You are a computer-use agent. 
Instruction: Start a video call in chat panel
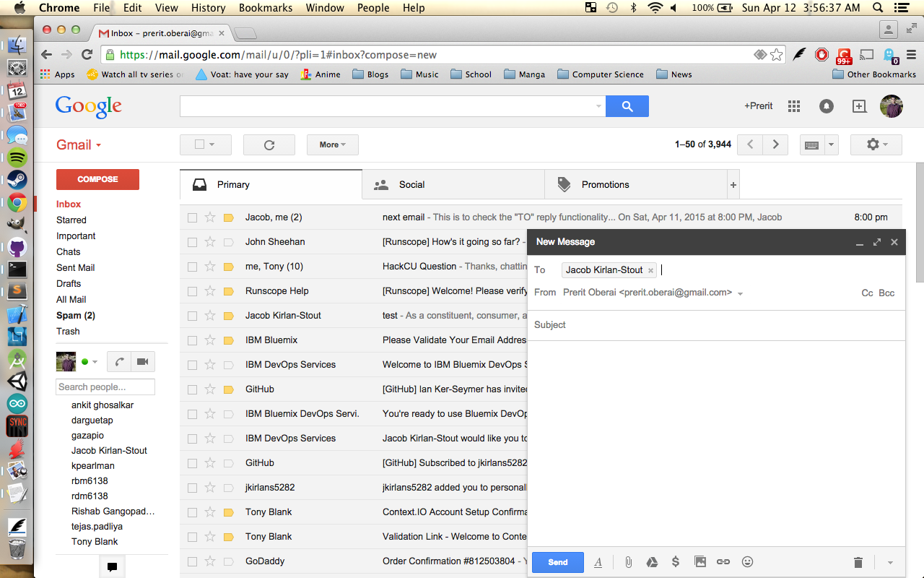143,361
